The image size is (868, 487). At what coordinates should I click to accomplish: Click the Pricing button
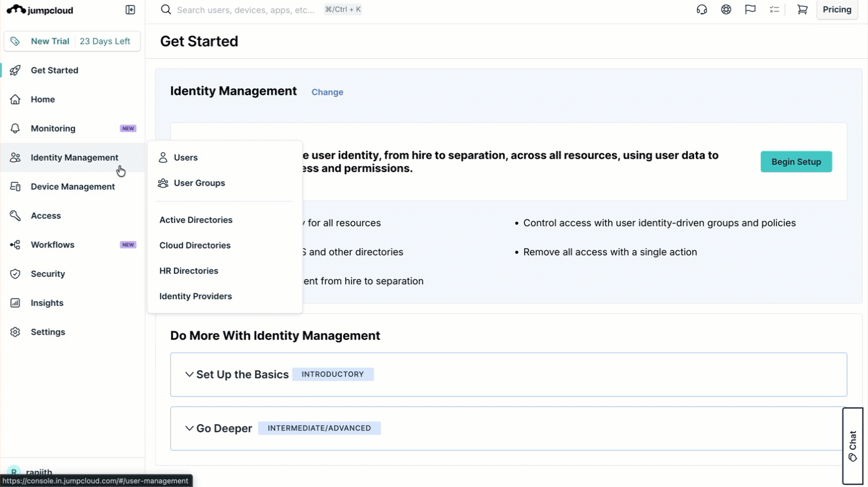click(837, 10)
